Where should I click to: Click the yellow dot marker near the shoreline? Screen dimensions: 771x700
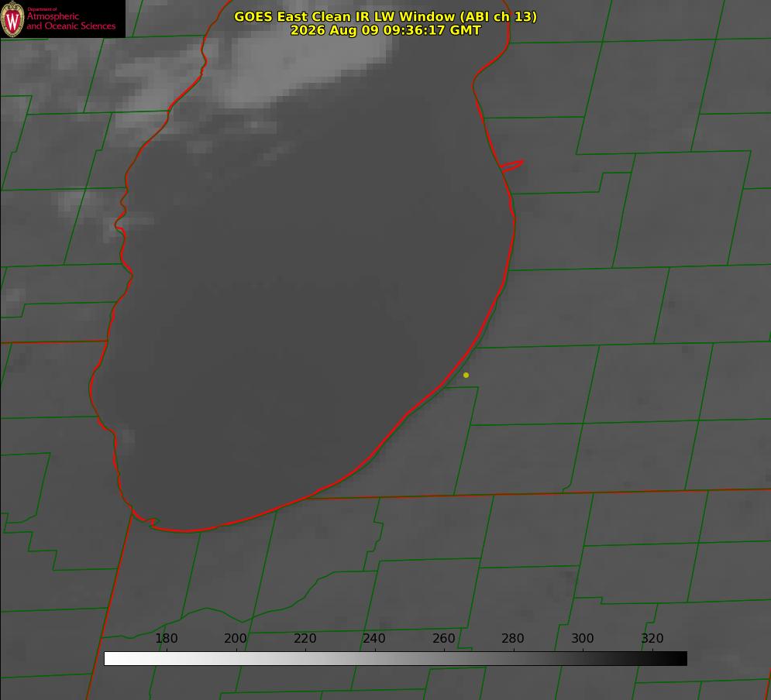pyautogui.click(x=466, y=375)
